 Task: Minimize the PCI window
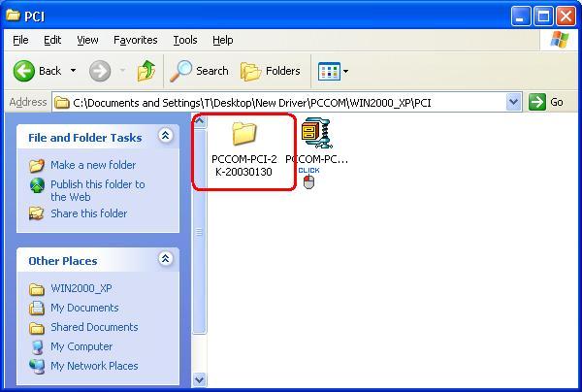[520, 16]
